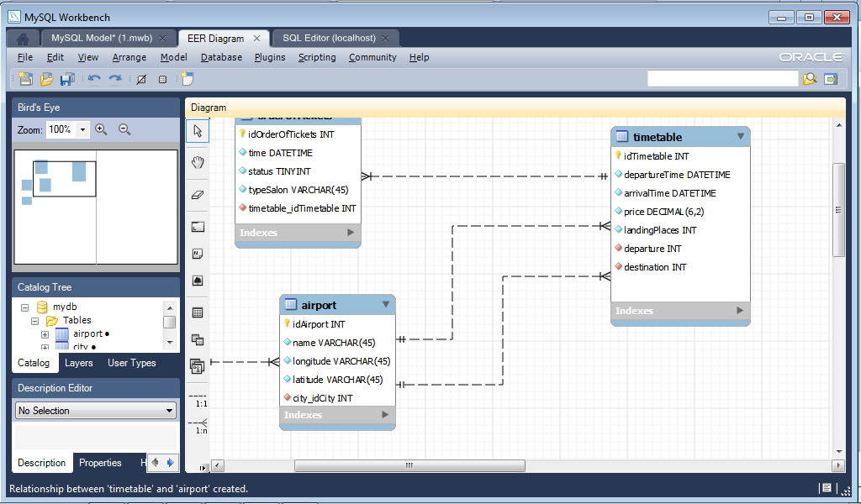
Task: Switch to the MySQL Model (1.mwb) tab
Action: coord(102,39)
